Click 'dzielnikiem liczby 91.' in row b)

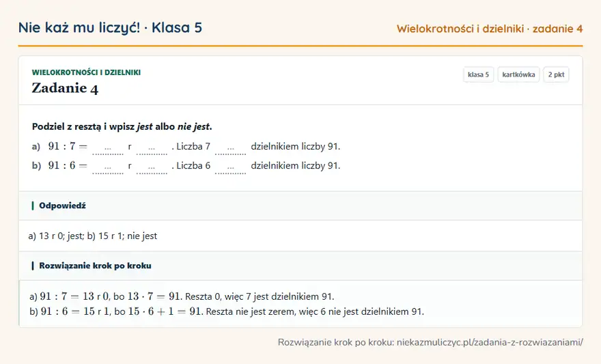[x=296, y=165]
